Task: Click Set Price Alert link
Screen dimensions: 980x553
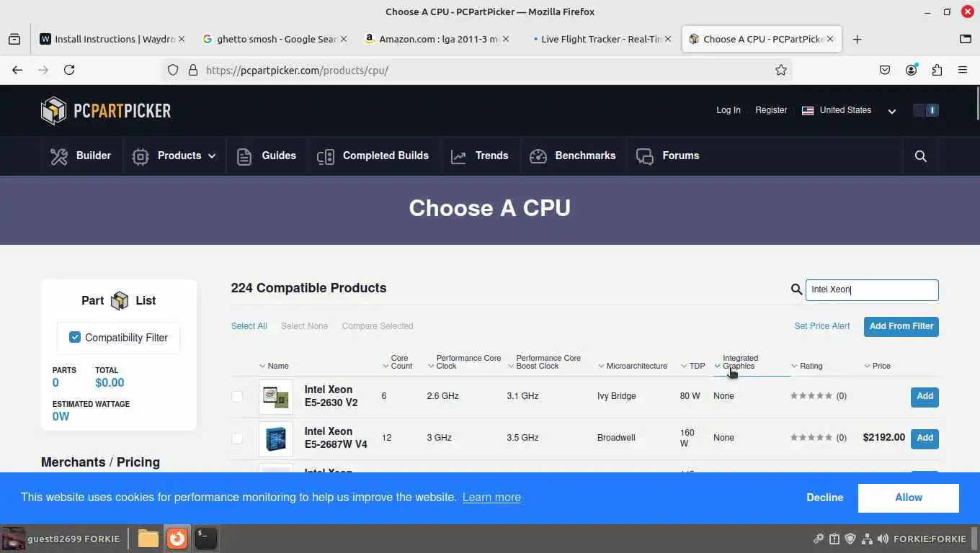Action: [x=822, y=326]
